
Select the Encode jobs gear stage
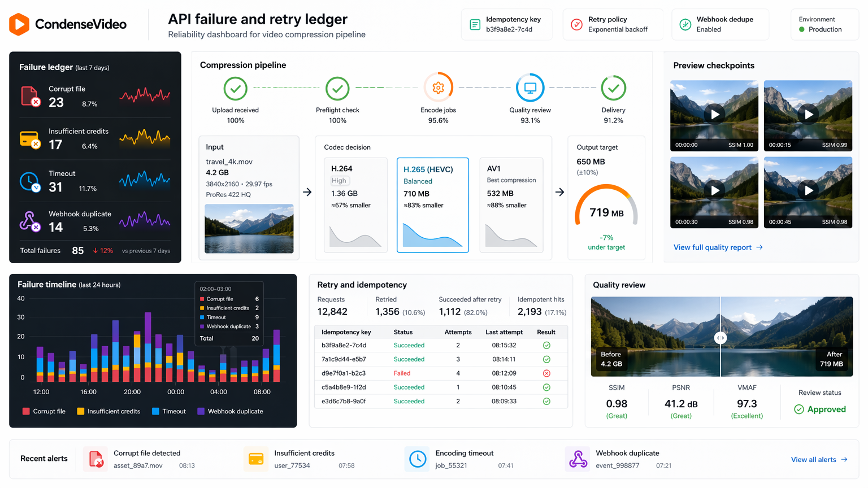(439, 88)
